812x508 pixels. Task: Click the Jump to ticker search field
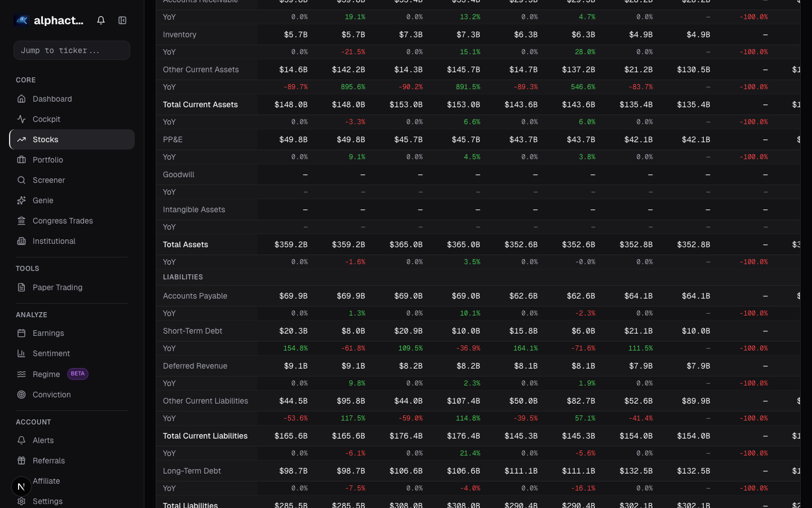coord(72,50)
